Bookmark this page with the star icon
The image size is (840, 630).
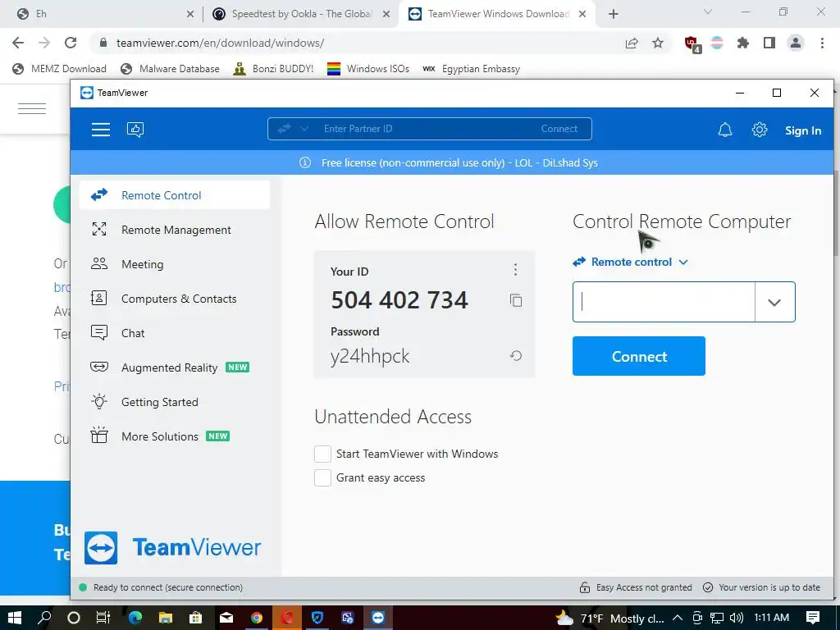[658, 43]
